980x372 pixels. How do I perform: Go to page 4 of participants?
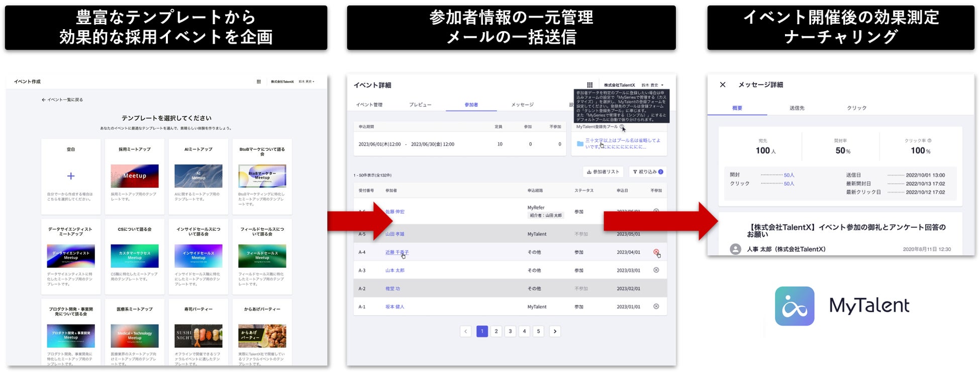coord(524,331)
